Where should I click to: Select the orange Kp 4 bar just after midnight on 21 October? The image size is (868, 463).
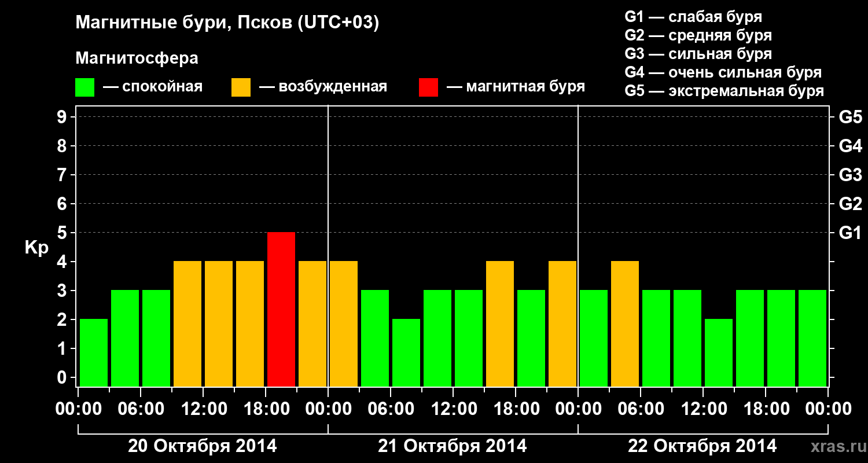(344, 324)
